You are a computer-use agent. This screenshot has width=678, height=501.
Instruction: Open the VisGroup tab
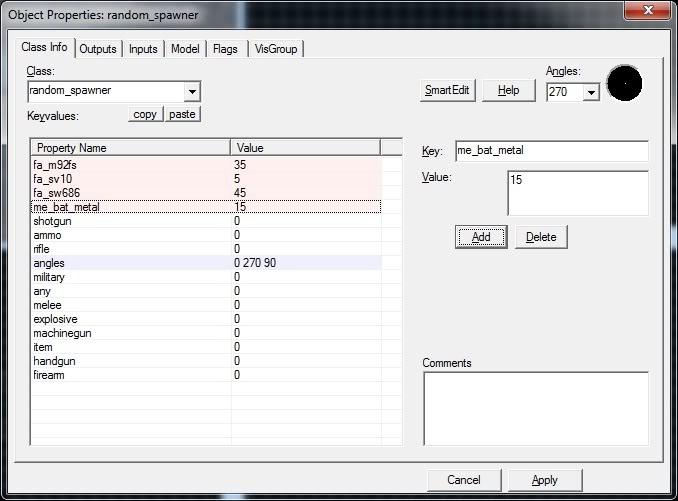[275, 49]
